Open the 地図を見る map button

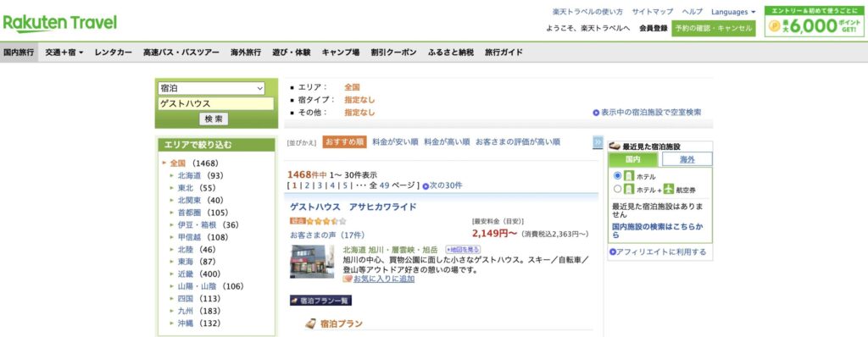click(463, 250)
